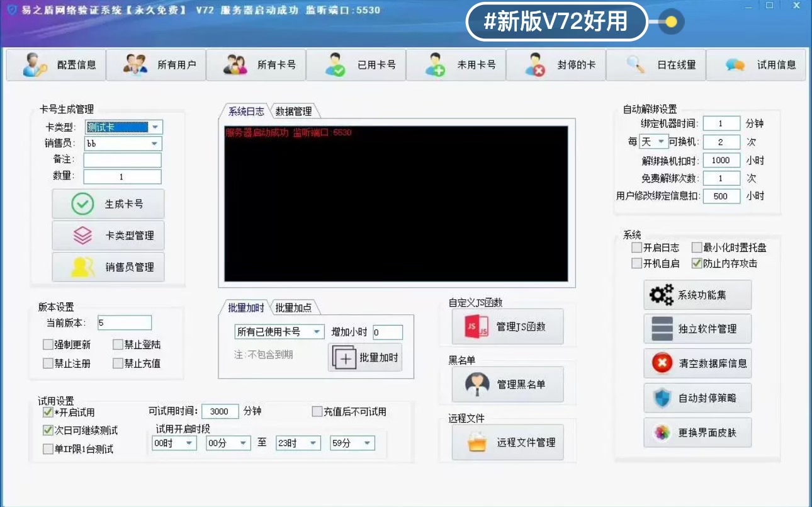Click the 卡类型管理 button label

tap(130, 236)
